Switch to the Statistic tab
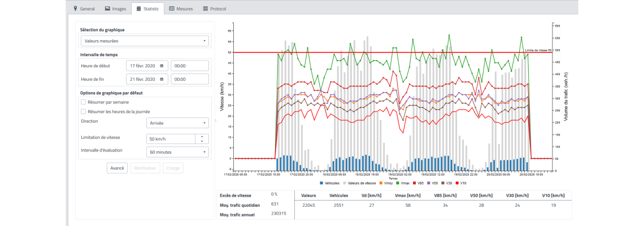 147,9
